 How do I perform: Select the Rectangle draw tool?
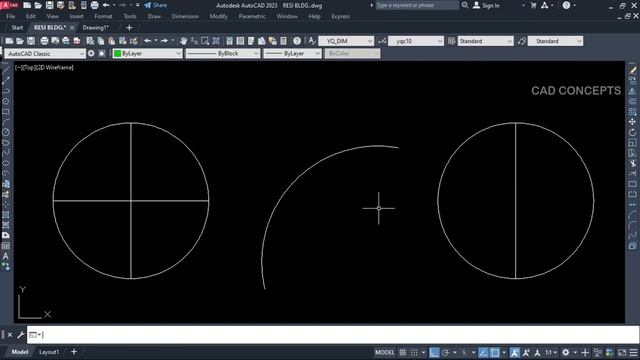tap(5, 112)
